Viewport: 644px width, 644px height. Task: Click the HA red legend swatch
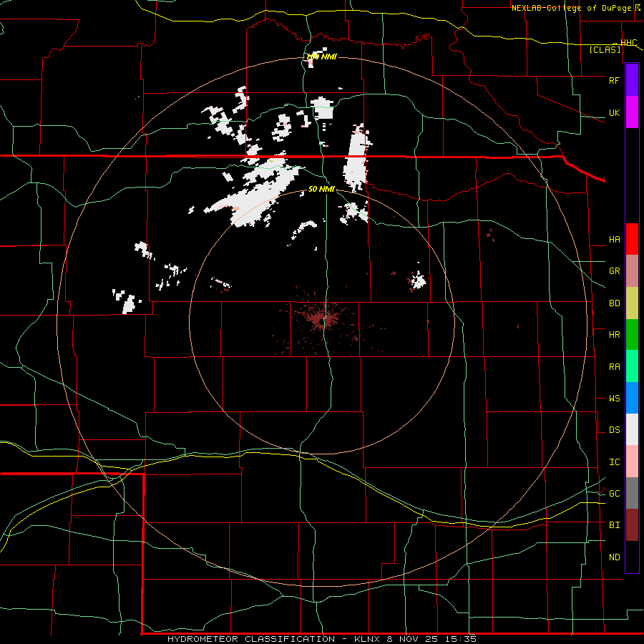coord(632,239)
